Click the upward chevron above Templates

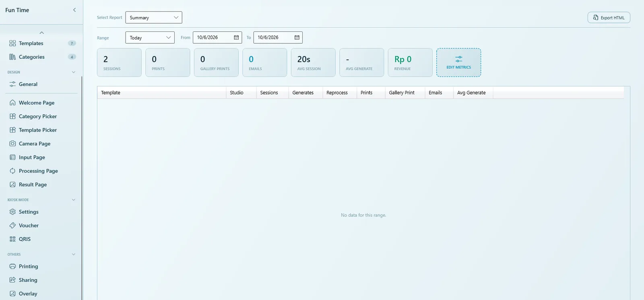42,33
